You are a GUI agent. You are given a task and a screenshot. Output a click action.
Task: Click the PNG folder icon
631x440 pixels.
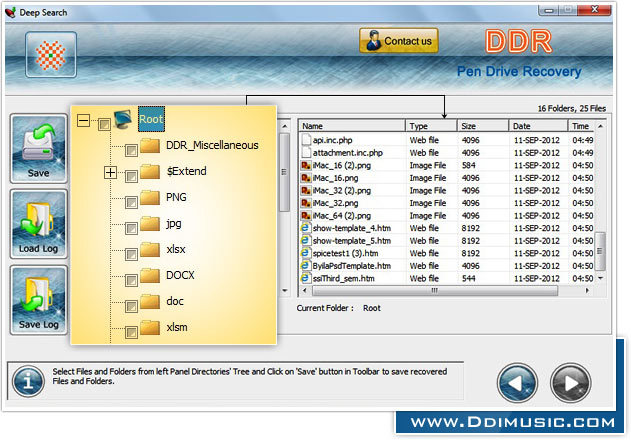150,197
